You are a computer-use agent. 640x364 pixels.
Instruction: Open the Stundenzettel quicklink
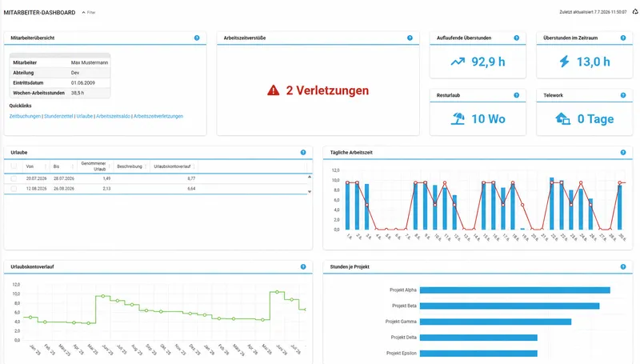tap(58, 116)
